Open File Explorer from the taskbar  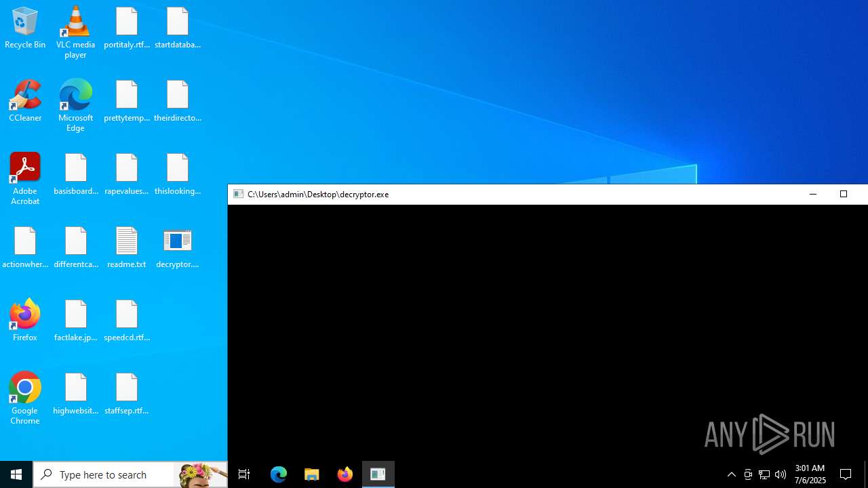point(312,474)
